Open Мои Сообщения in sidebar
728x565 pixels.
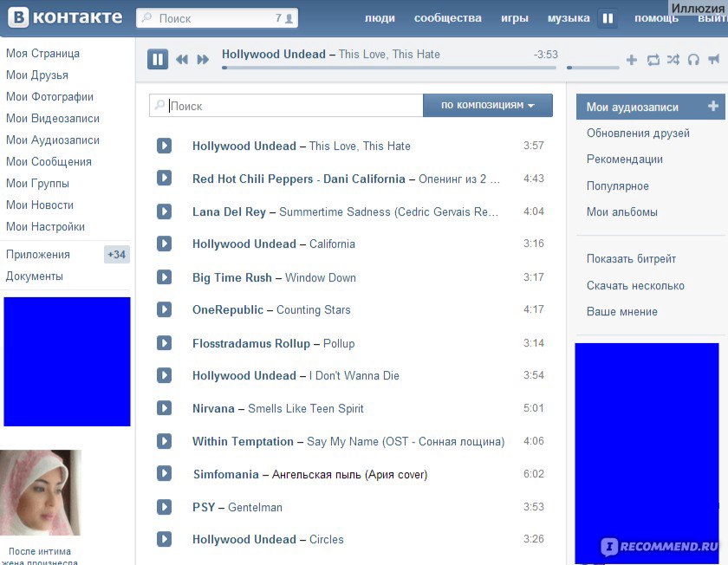tap(49, 161)
